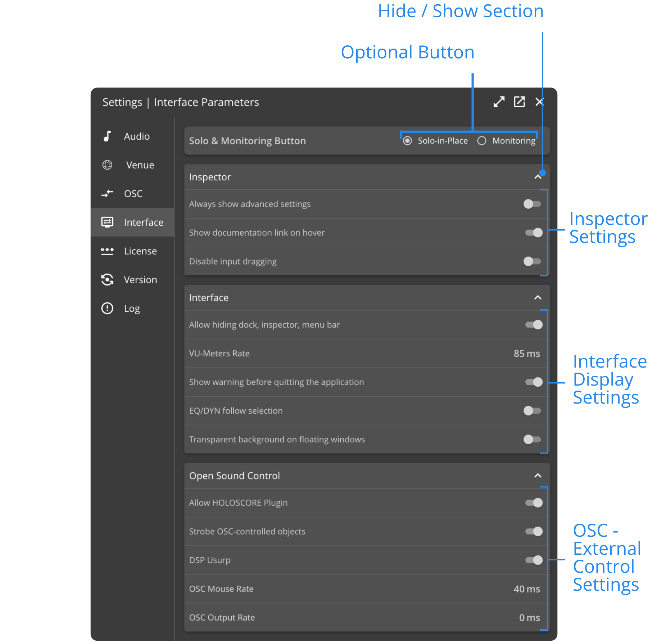648x644 pixels.
Task: Pop out settings into a separate window
Action: coord(519,102)
